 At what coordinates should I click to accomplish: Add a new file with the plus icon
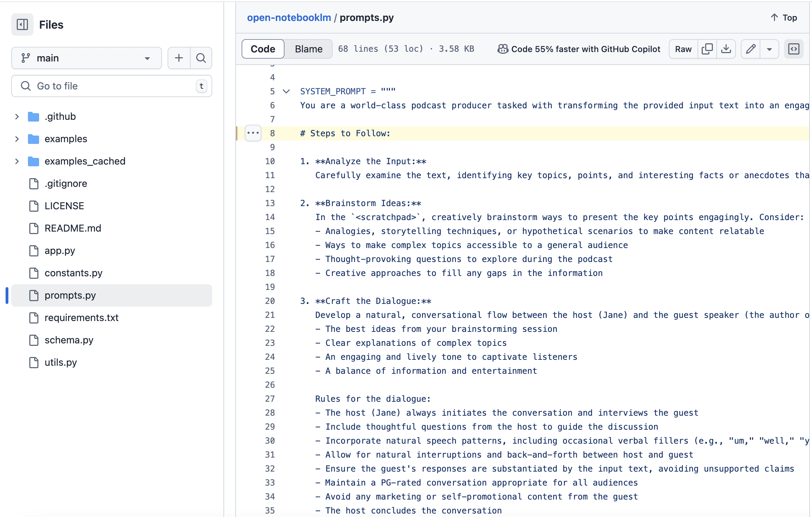[x=179, y=58]
